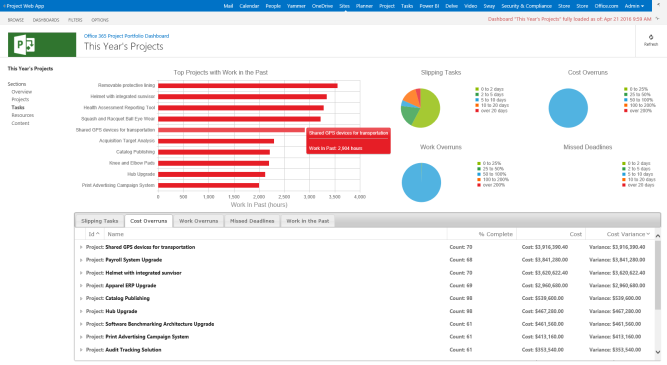Image resolution: width=667 pixels, height=365 pixels.
Task: Click the Acquisition Target Analysis bar
Action: coord(216,141)
